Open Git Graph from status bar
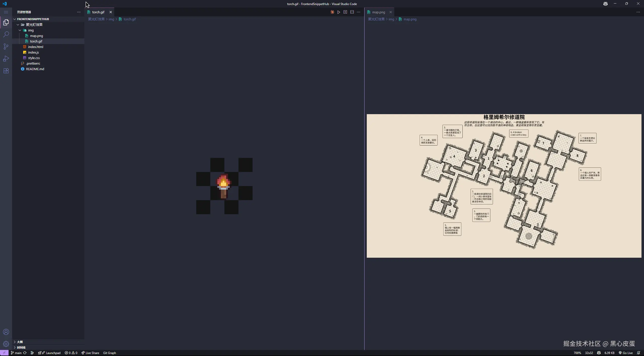 pyautogui.click(x=109, y=353)
